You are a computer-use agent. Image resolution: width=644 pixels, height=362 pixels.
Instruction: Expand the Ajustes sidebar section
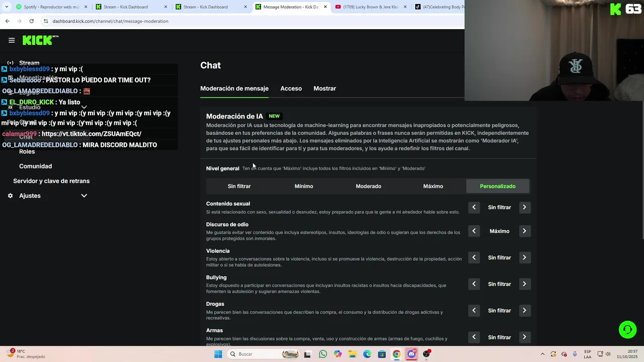click(84, 196)
